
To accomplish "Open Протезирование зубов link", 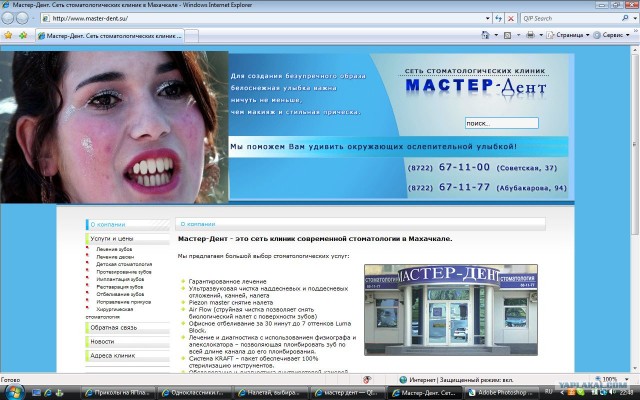I will point(124,272).
